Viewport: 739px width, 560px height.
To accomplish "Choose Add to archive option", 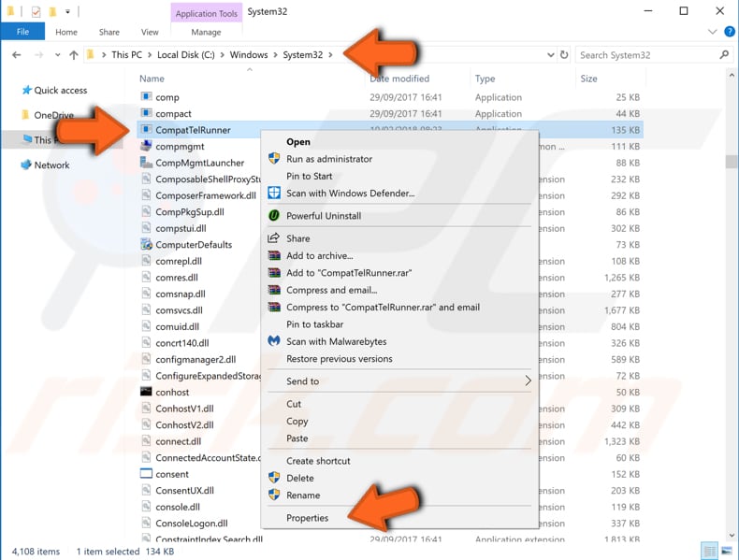I will click(x=320, y=256).
